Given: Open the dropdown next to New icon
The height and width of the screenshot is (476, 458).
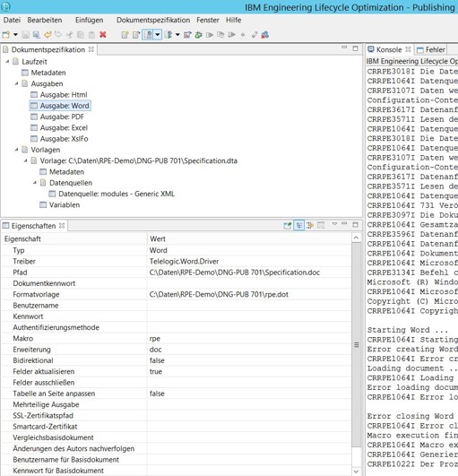Looking at the screenshot, I should click(x=15, y=35).
